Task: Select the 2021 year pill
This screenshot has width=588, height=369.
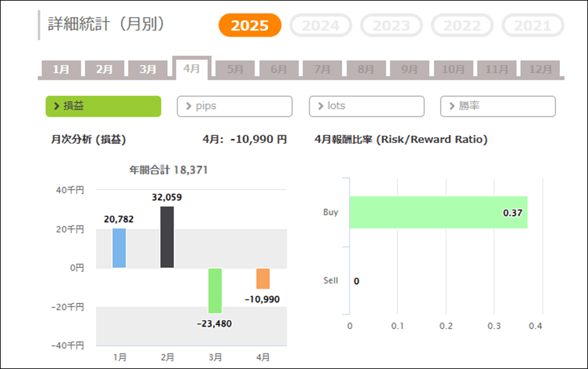Action: [x=532, y=25]
